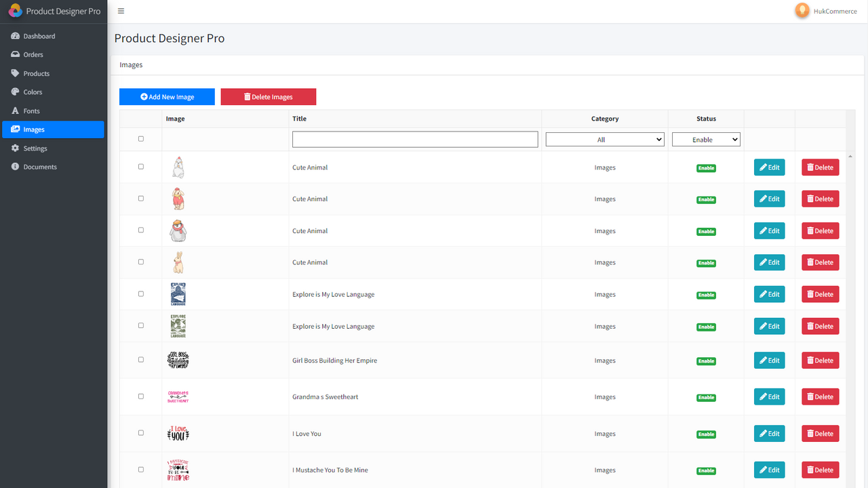Open the HukCommerce profile avatar

802,11
